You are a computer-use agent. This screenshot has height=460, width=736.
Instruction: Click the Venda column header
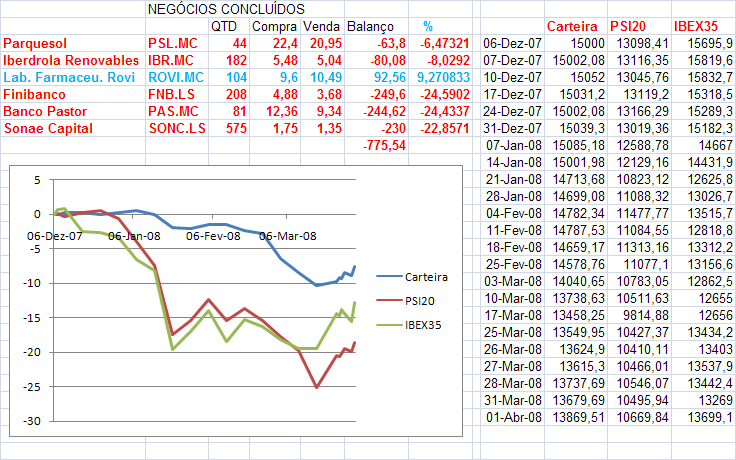[322, 26]
